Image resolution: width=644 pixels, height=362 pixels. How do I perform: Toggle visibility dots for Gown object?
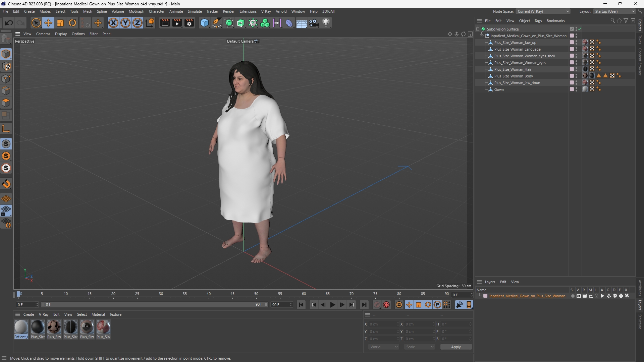tap(577, 89)
